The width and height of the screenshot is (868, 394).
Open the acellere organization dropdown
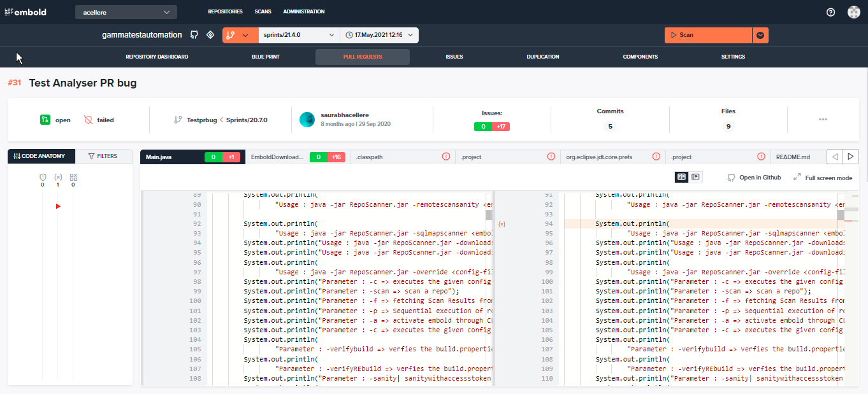[126, 12]
